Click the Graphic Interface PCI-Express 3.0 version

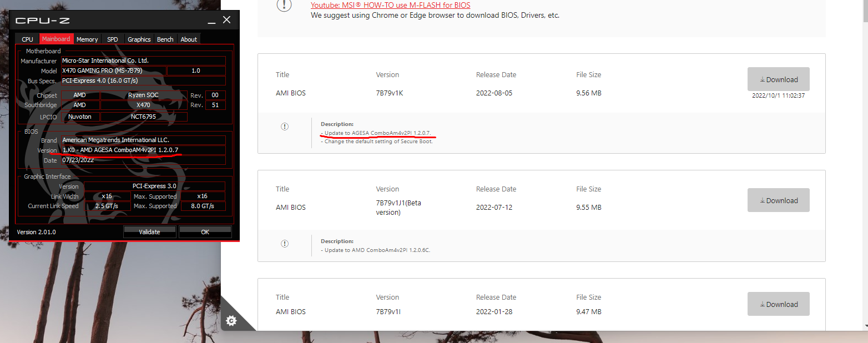click(155, 186)
